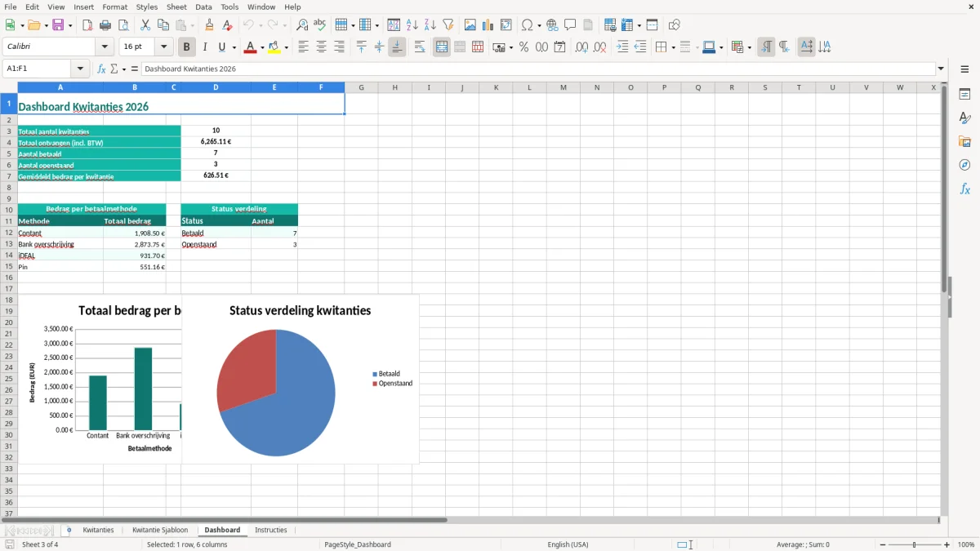Image resolution: width=980 pixels, height=551 pixels.
Task: Click zoom slider handle
Action: tap(915, 544)
